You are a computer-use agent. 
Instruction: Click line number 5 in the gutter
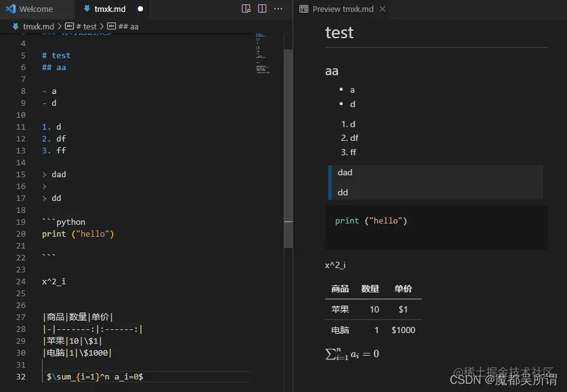tap(23, 56)
